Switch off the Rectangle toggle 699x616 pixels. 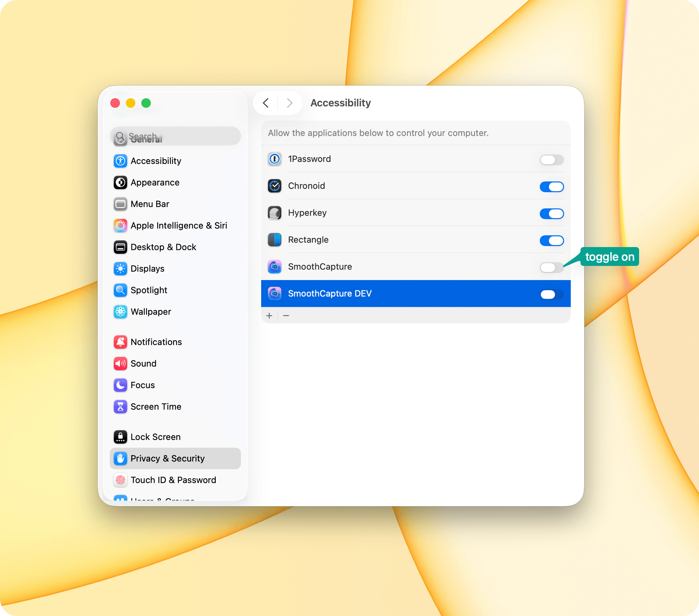[552, 240]
